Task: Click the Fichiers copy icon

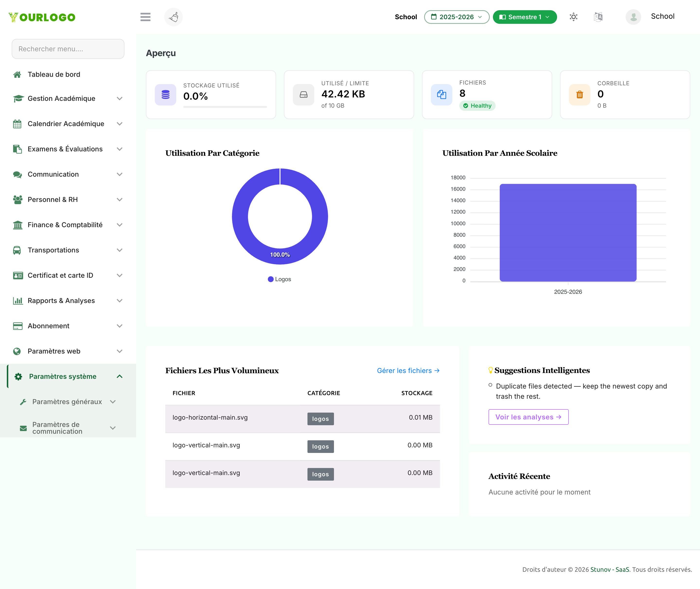Action: tap(441, 95)
